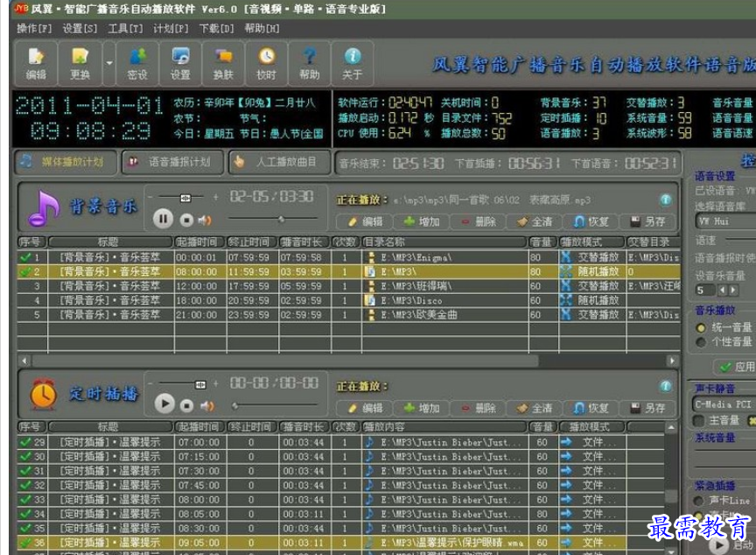Open the 编辑 toolbar tool
756x555 pixels.
click(x=36, y=63)
